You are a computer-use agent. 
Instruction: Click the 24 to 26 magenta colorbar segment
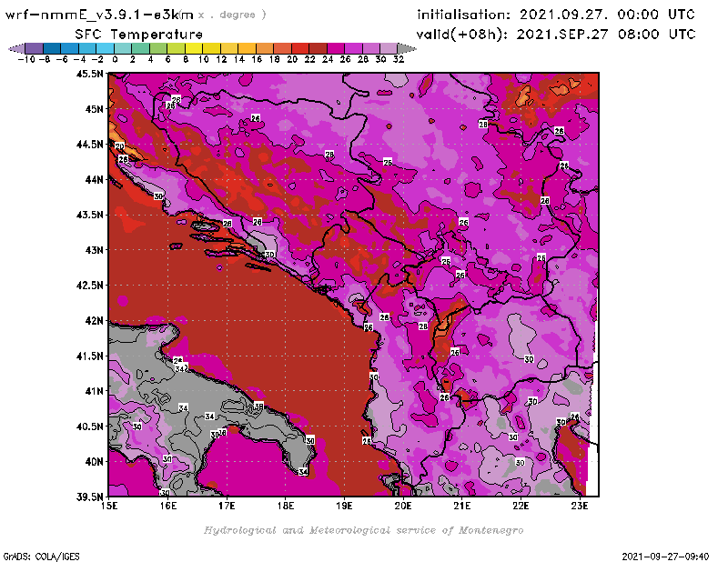[x=336, y=48]
